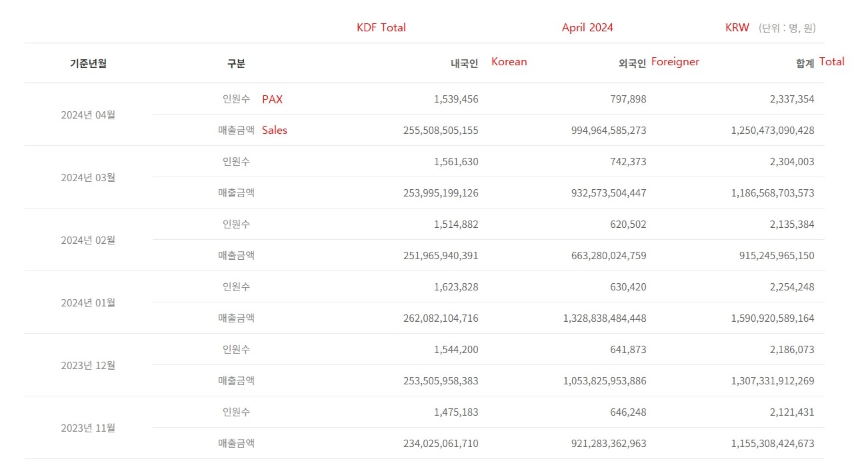Screen dimensions: 868x461
Task: Select the 2023년 11월 row label
Action: click(88, 428)
